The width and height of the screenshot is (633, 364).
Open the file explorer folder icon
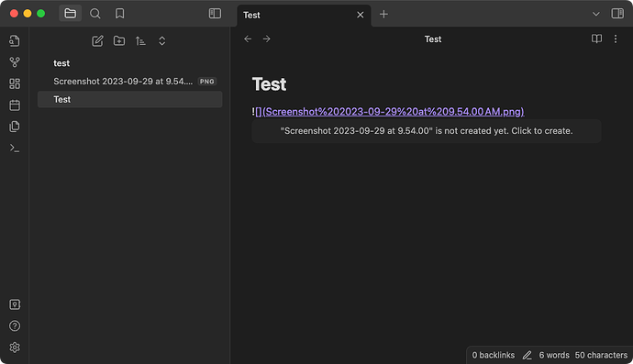[71, 14]
